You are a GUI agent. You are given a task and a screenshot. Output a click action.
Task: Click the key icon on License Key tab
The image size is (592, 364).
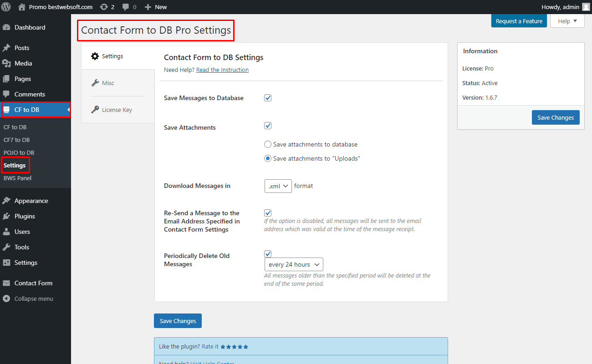95,109
